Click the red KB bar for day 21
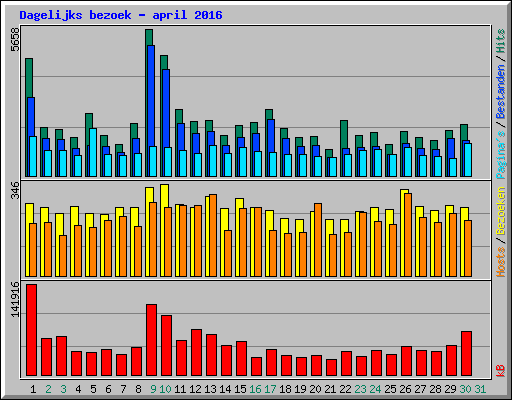Screen dimensions: 512x400 coord(332,368)
